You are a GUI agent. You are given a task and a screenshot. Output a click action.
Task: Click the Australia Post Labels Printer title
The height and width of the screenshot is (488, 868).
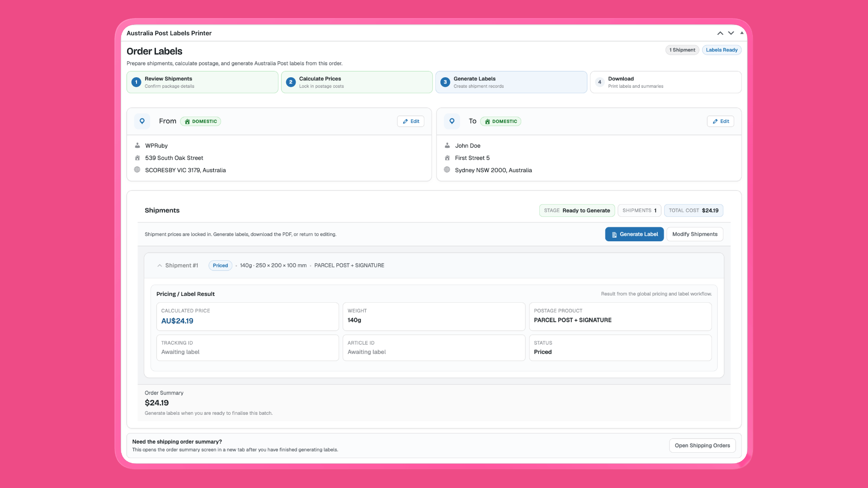tap(169, 33)
